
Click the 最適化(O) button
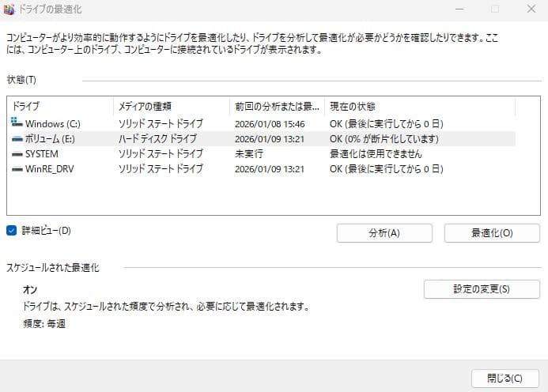click(x=492, y=233)
